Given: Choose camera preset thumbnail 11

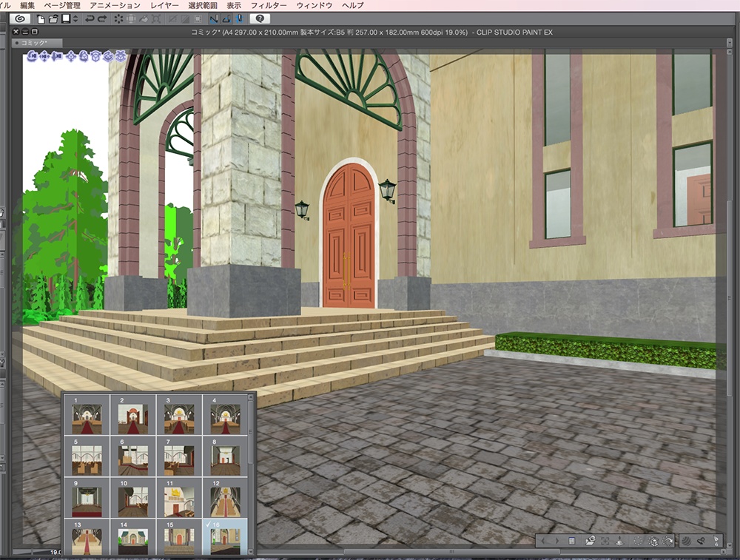Looking at the screenshot, I should pos(179,499).
